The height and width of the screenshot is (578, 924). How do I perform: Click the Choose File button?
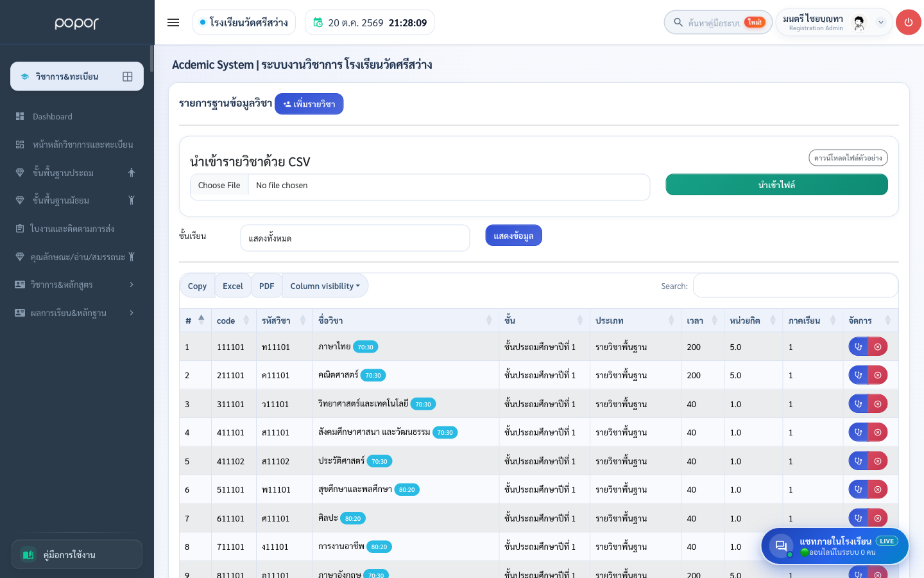pos(219,186)
